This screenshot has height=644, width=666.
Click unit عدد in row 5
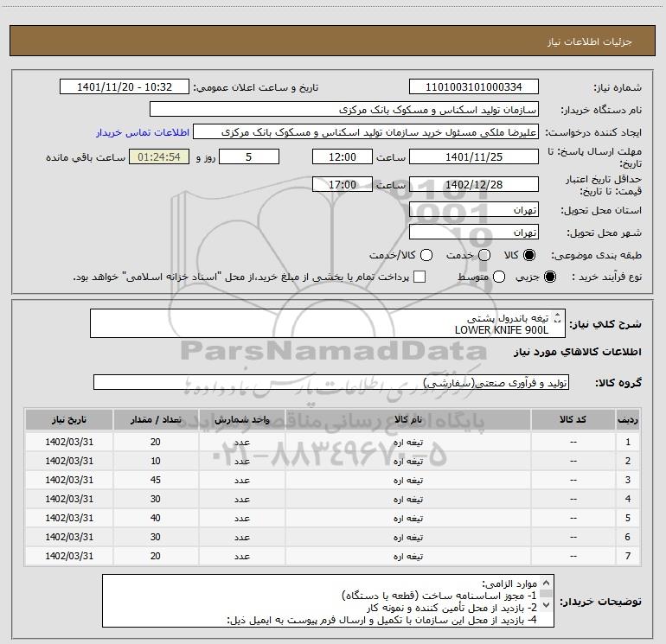(x=241, y=518)
